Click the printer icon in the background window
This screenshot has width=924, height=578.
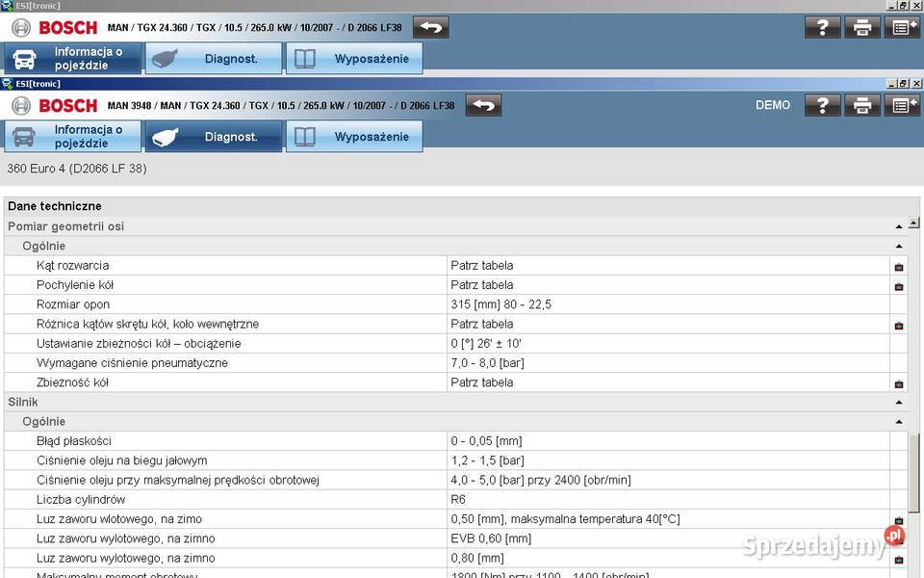click(x=862, y=27)
